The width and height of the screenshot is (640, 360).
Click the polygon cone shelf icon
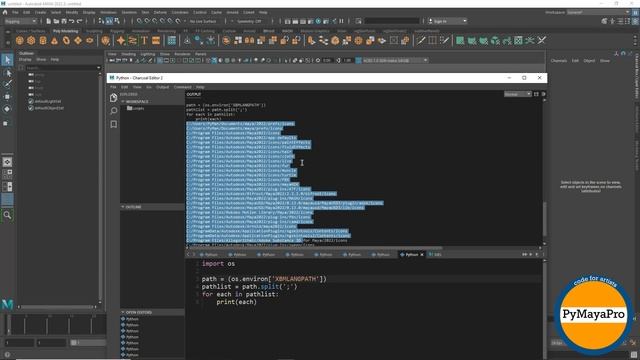[54, 40]
